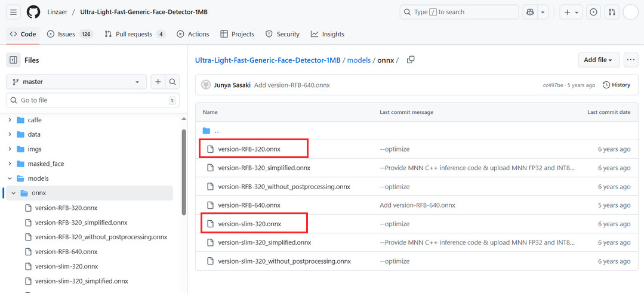
Task: Expand the caffe folder in tree
Action: (x=10, y=120)
